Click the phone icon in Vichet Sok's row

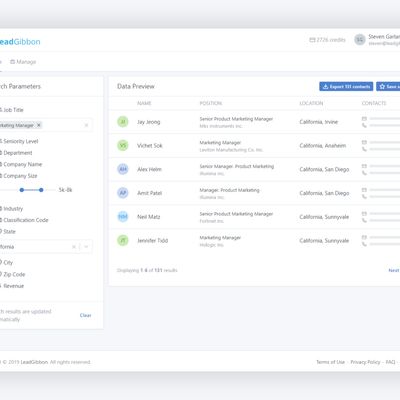364,149
